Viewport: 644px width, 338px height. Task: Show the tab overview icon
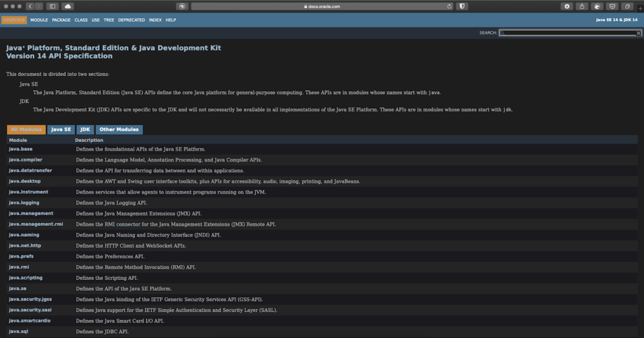(x=628, y=6)
